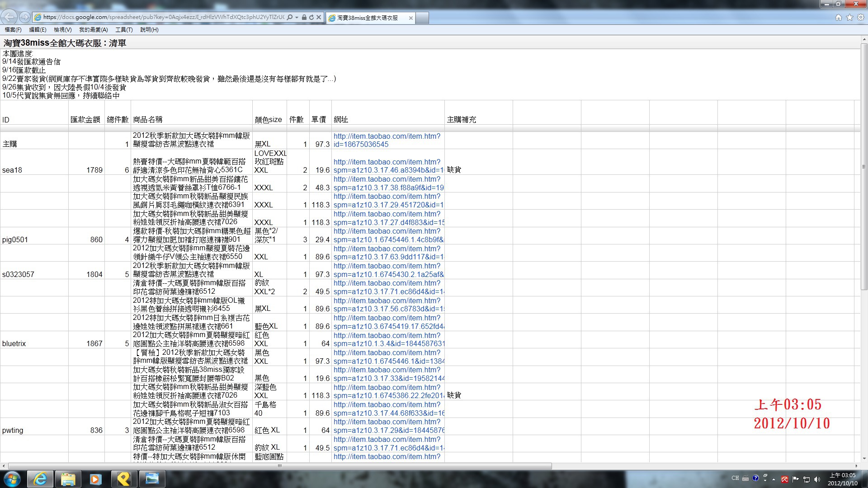Show hidden system tray icons arrow
Image resolution: width=868 pixels, height=488 pixels.
coord(774,479)
